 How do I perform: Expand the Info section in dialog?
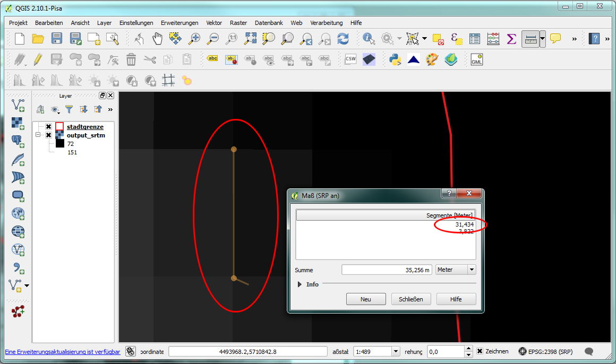(x=301, y=284)
